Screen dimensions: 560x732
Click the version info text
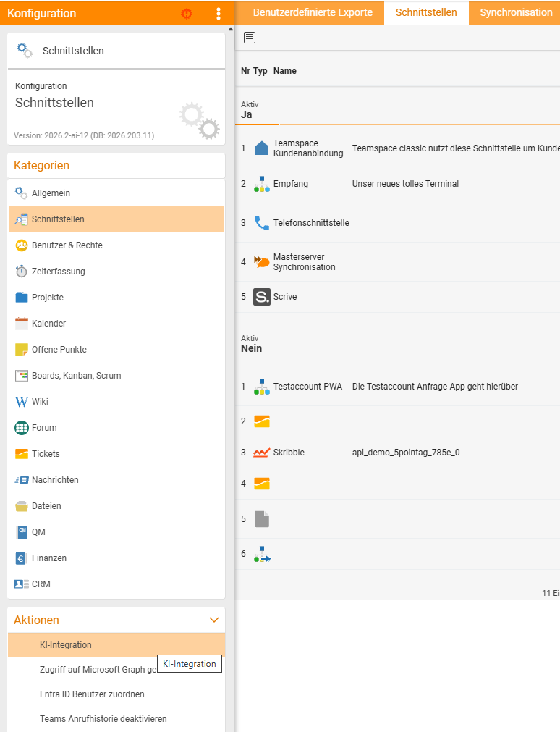point(84,136)
